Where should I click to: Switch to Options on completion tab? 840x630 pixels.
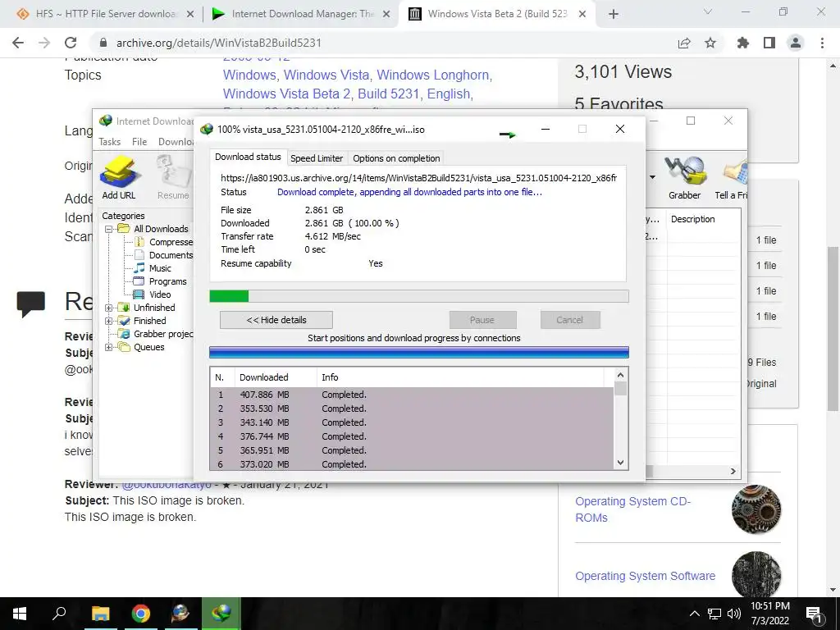396,158
